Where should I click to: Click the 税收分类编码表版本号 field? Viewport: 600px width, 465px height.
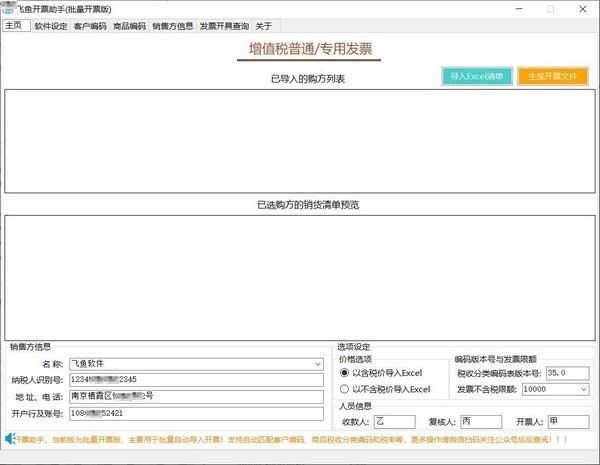pyautogui.click(x=567, y=373)
